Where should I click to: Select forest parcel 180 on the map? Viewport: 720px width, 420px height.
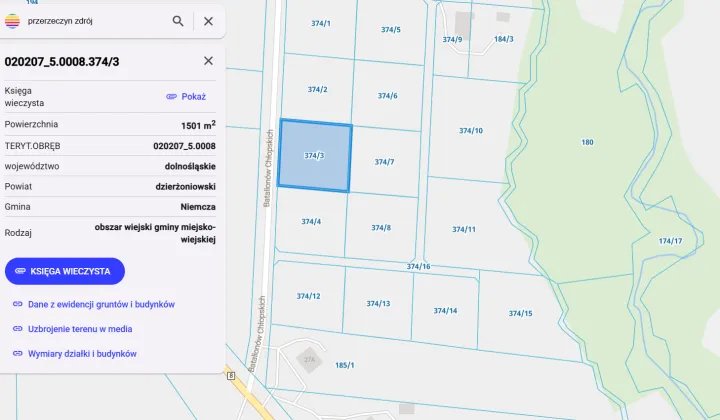pos(587,142)
